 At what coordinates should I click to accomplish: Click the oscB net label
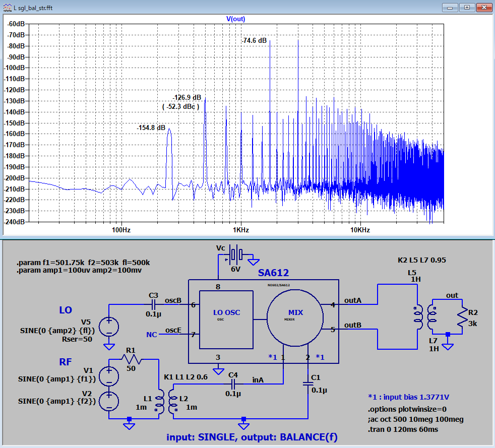tap(173, 300)
